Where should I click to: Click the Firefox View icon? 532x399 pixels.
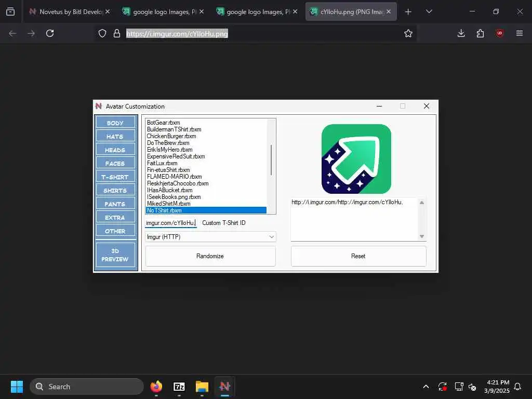click(x=10, y=12)
